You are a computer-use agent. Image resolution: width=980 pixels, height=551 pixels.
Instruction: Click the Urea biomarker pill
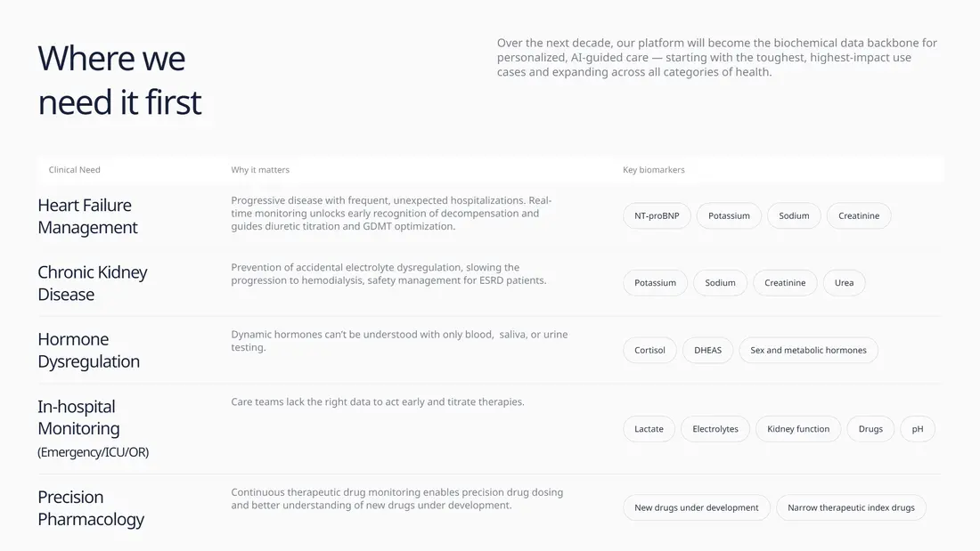click(x=844, y=283)
